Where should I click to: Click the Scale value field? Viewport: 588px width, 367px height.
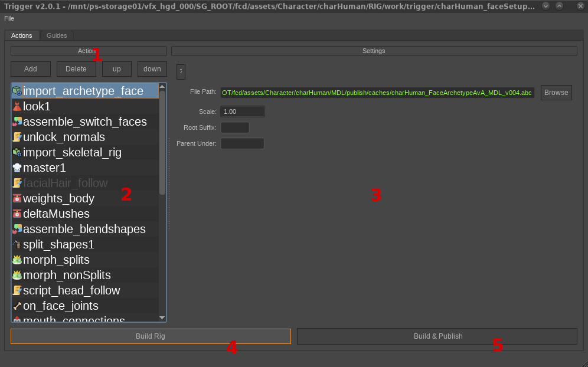point(242,112)
